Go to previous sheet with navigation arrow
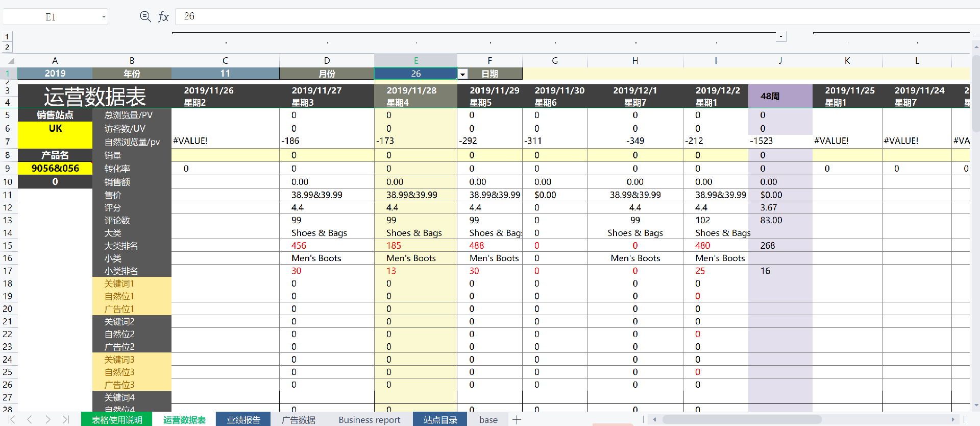 (30, 419)
